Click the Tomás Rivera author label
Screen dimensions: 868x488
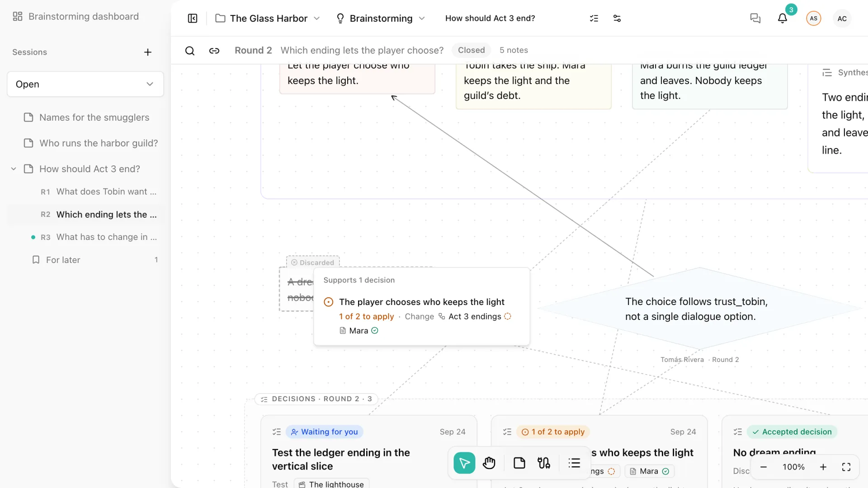coord(682,360)
